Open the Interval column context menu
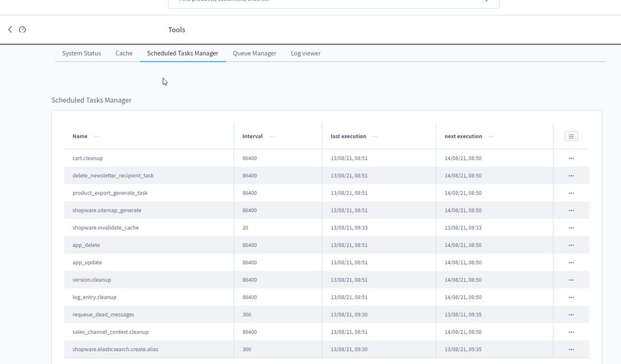The width and height of the screenshot is (621, 364). coord(271,136)
